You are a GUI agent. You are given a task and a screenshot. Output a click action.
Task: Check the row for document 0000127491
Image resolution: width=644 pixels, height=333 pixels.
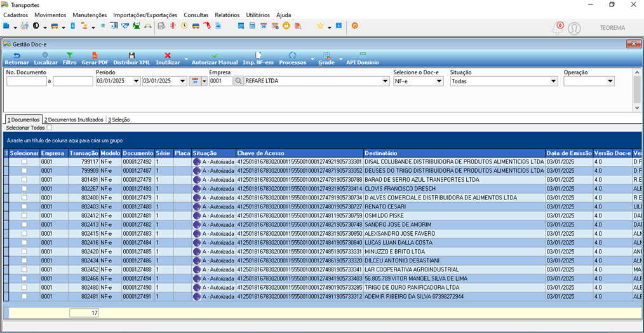tap(25, 296)
